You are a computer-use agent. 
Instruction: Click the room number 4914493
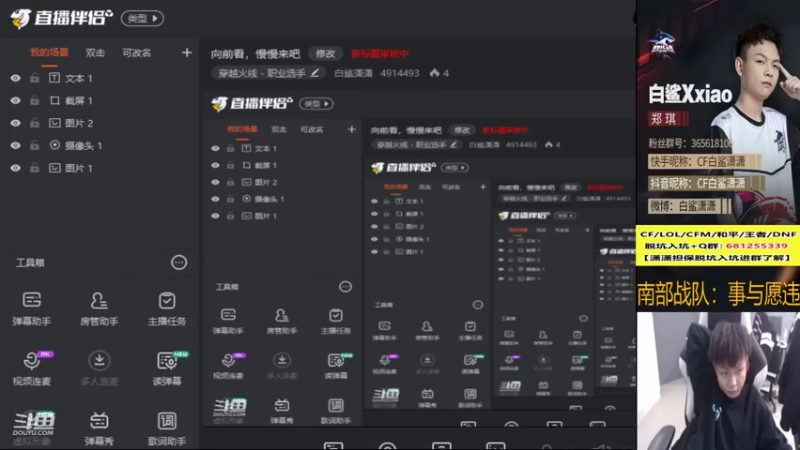click(399, 73)
